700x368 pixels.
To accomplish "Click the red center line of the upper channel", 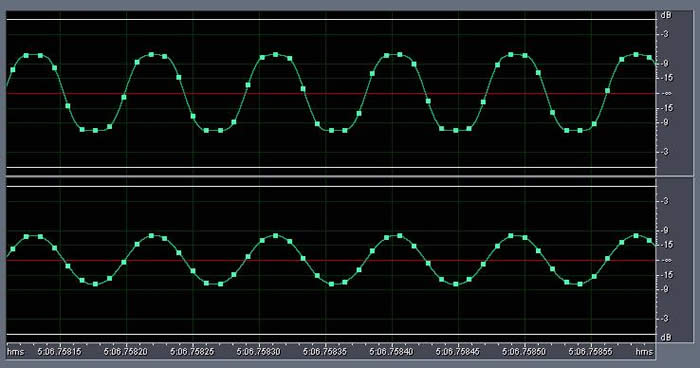I will tap(331, 94).
